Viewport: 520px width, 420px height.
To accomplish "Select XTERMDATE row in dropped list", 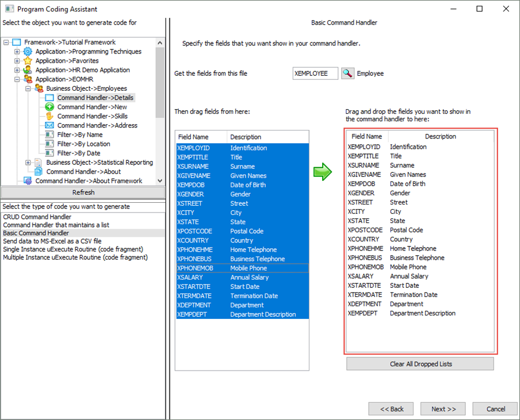I will [420, 295].
